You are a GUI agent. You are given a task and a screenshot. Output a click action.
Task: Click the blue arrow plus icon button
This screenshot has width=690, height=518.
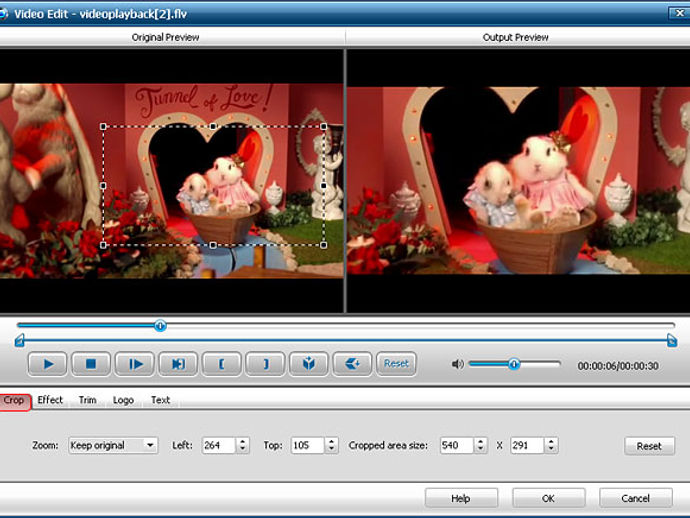352,364
